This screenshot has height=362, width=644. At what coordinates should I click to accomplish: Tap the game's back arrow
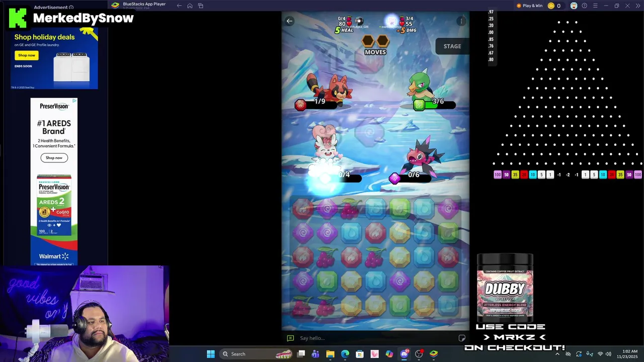click(289, 21)
